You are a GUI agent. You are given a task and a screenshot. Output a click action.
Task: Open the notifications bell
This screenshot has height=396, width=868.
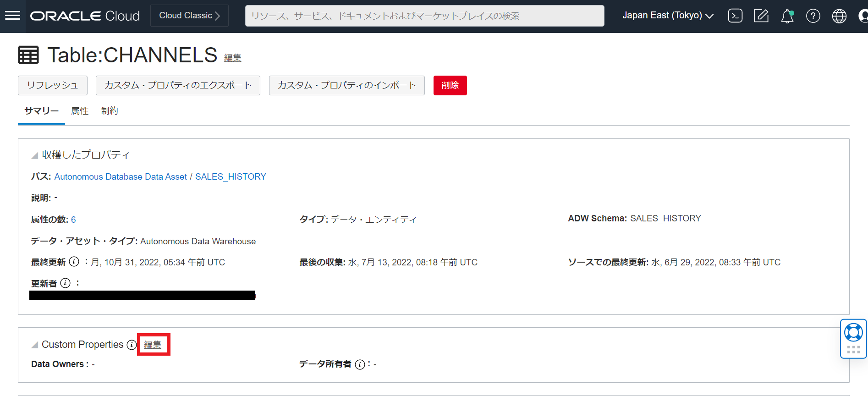[787, 16]
